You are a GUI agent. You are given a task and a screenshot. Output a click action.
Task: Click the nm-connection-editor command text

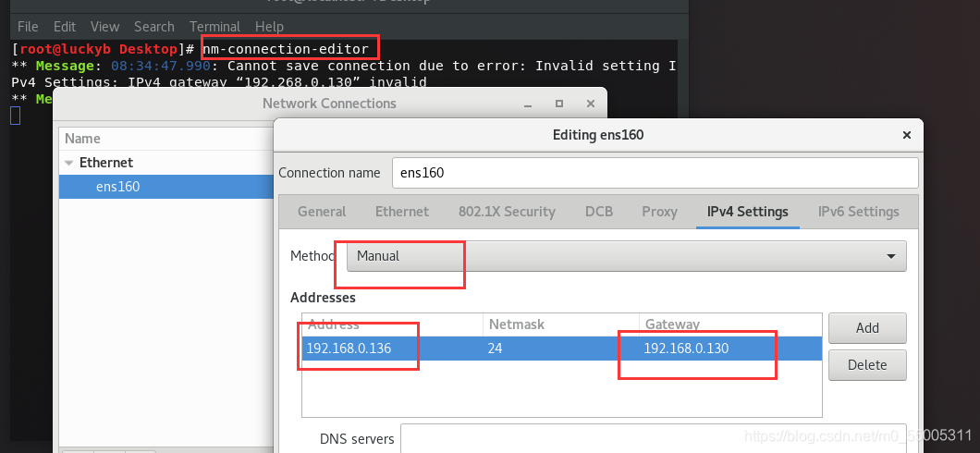coord(286,49)
